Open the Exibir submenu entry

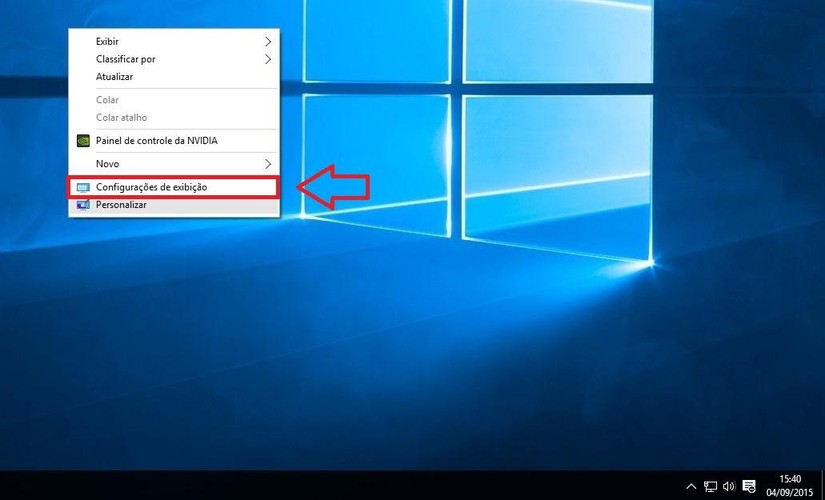click(174, 41)
